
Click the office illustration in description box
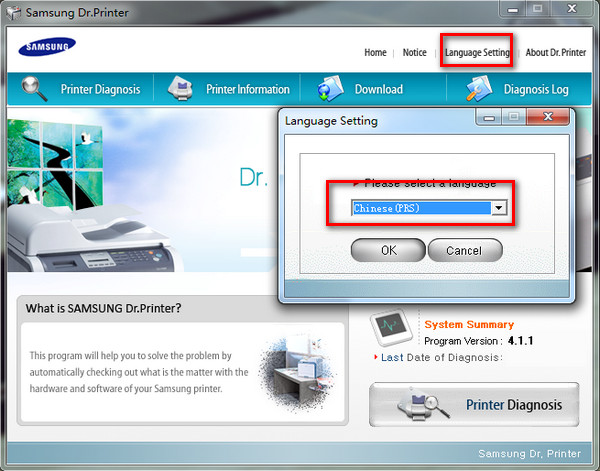coord(298,374)
